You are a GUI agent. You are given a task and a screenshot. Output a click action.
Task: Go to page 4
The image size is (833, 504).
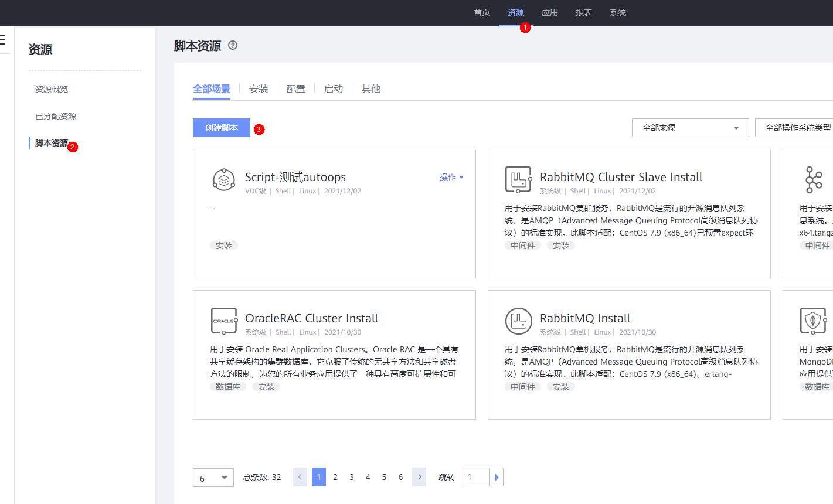point(368,477)
